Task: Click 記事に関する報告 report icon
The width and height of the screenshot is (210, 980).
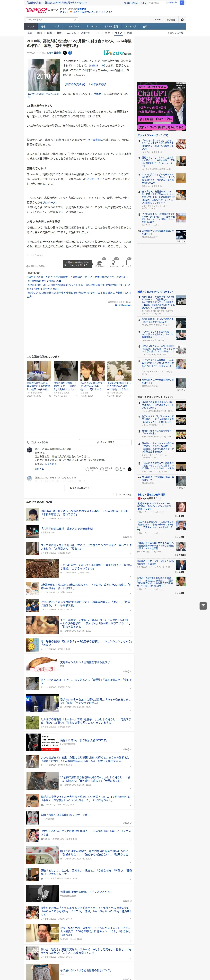Action: (x=36, y=266)
